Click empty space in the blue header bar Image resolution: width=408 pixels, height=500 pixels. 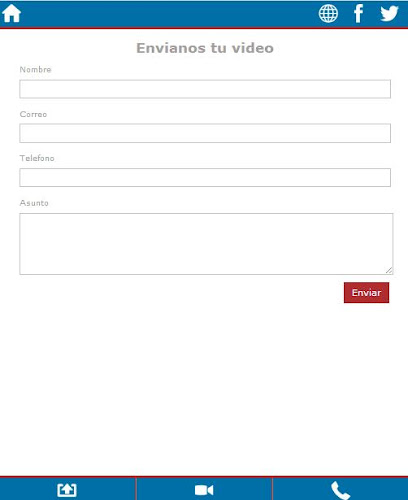(x=167, y=14)
